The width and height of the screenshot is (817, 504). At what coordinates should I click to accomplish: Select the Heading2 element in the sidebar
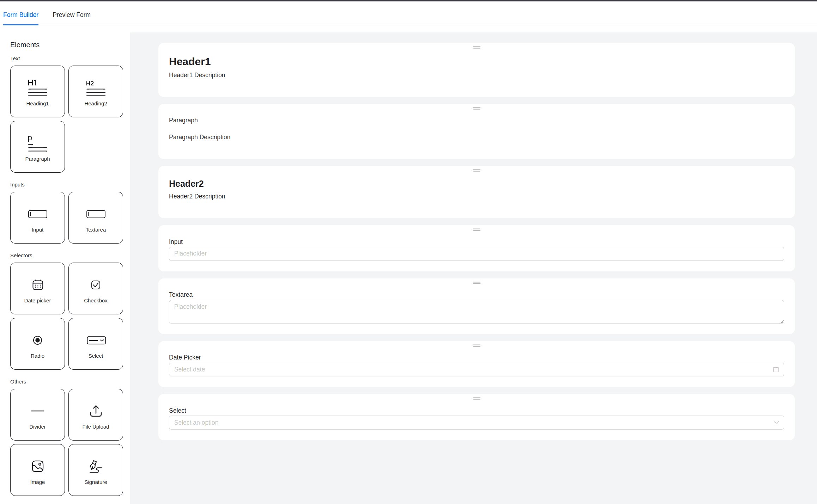tap(96, 91)
